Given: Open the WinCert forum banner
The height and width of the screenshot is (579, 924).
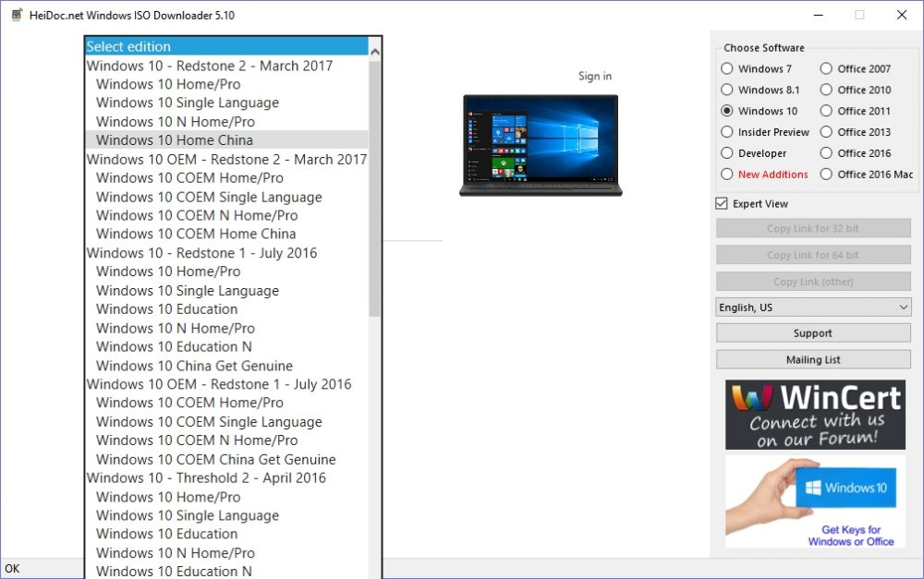Looking at the screenshot, I should click(814, 414).
